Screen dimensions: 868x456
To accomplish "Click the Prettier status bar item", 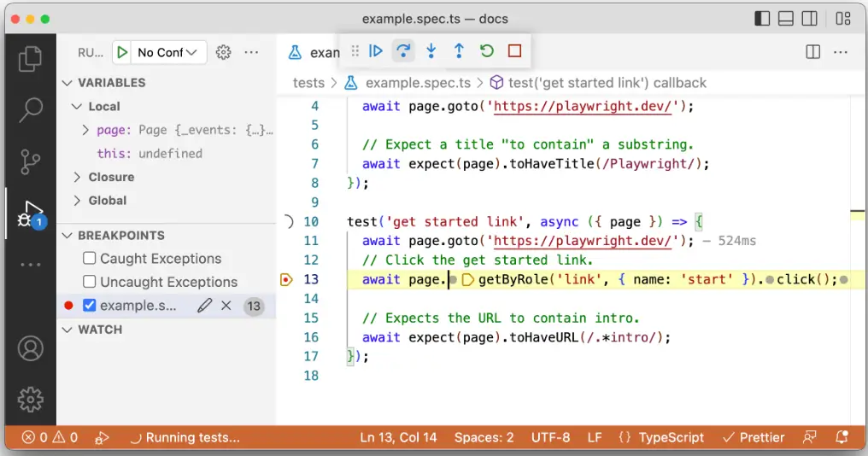I will tap(753, 437).
